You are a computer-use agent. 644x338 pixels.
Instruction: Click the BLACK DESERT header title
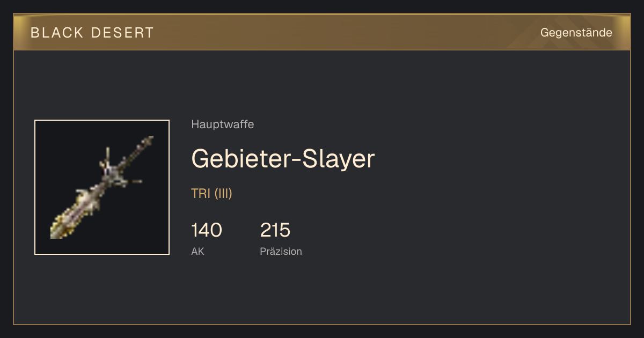(x=92, y=33)
